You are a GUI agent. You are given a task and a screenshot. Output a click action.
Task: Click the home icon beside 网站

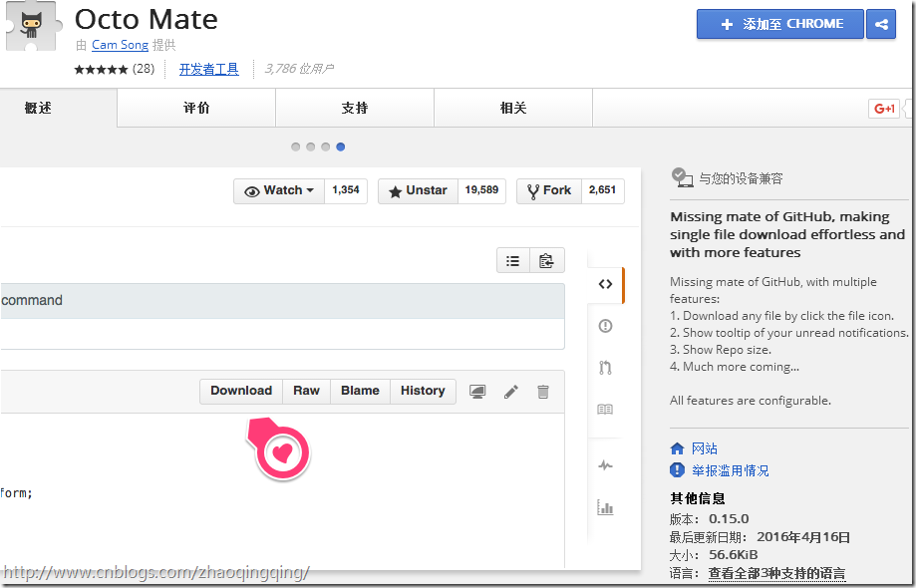677,448
